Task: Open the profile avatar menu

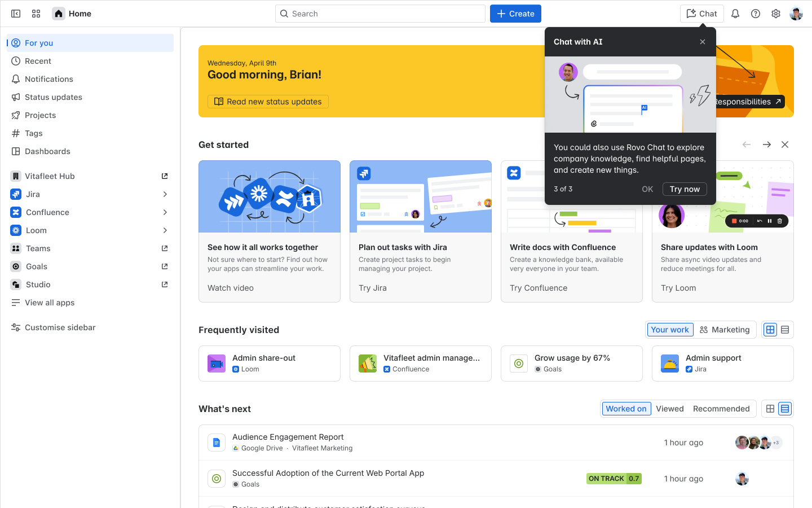Action: (x=796, y=14)
